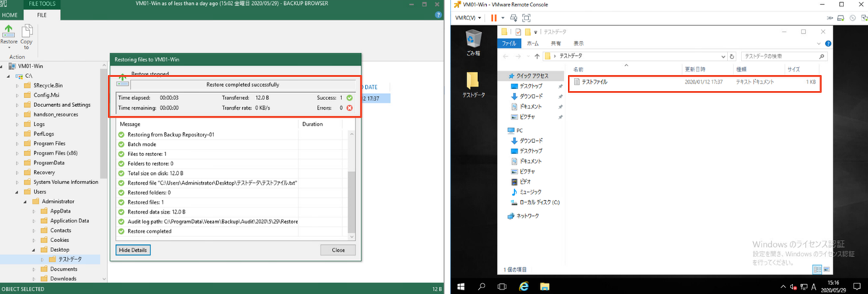868x294 pixels.
Task: Collapse the C:\ drive node
Action: [x=9, y=75]
